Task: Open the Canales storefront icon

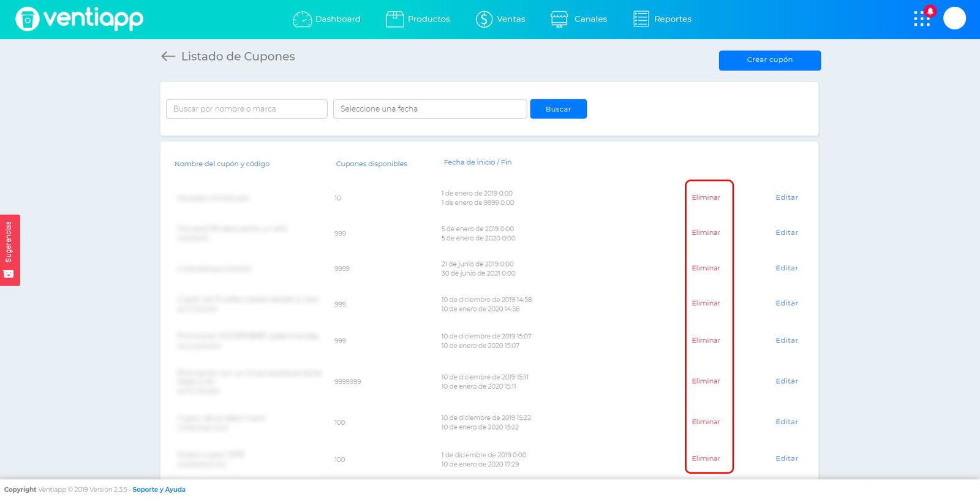Action: pos(559,19)
